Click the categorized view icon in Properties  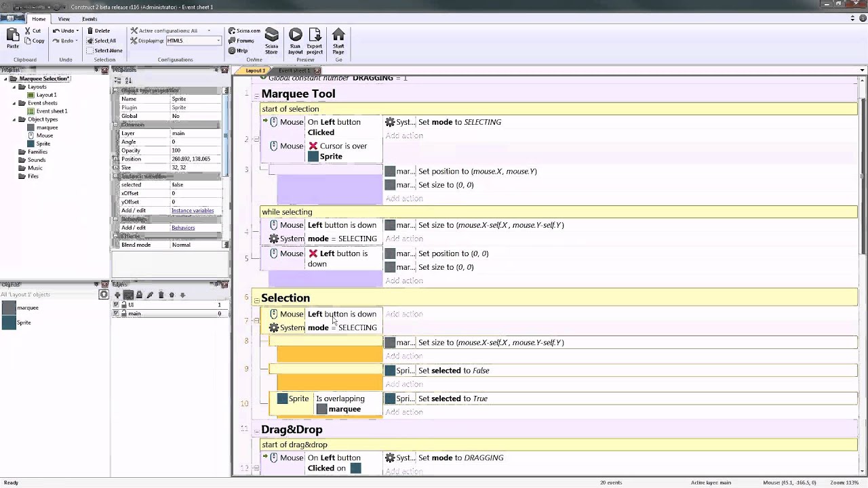pyautogui.click(x=117, y=81)
